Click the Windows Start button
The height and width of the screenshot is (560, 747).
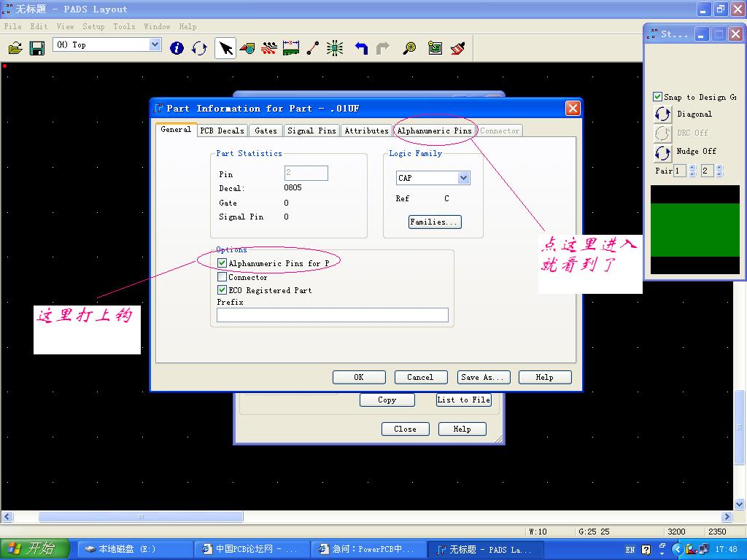pyautogui.click(x=34, y=549)
